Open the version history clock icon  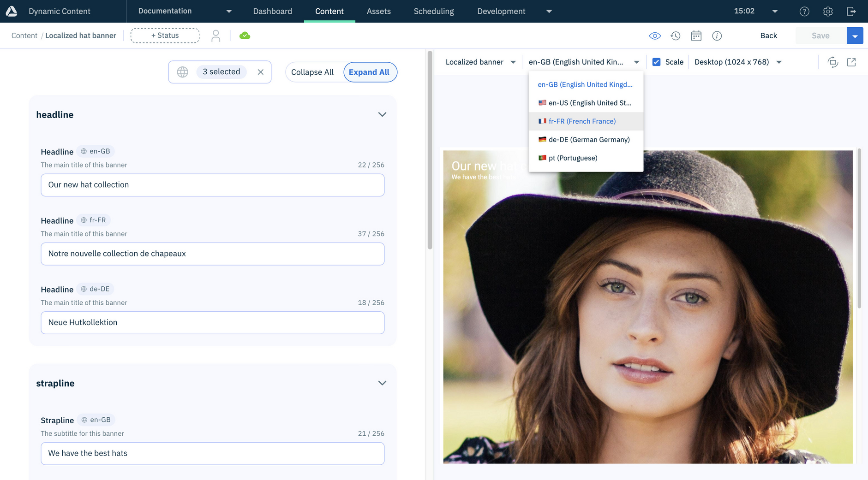(676, 36)
